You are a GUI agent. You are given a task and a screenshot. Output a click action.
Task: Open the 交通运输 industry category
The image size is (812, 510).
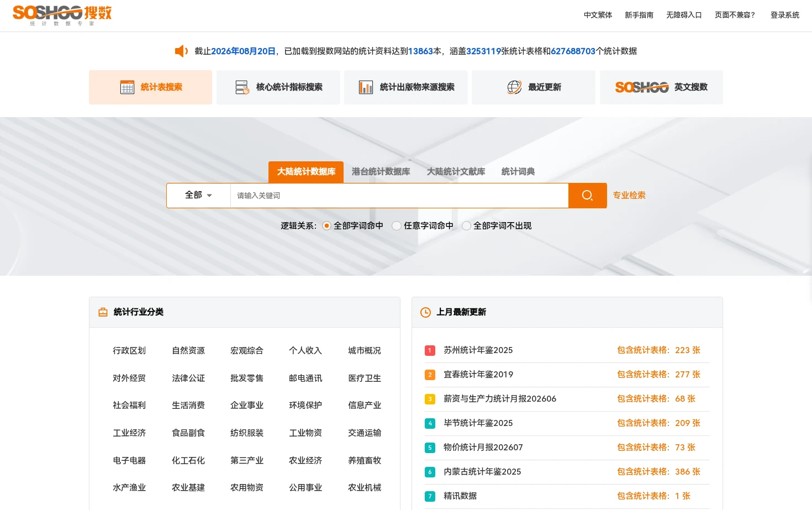click(365, 433)
